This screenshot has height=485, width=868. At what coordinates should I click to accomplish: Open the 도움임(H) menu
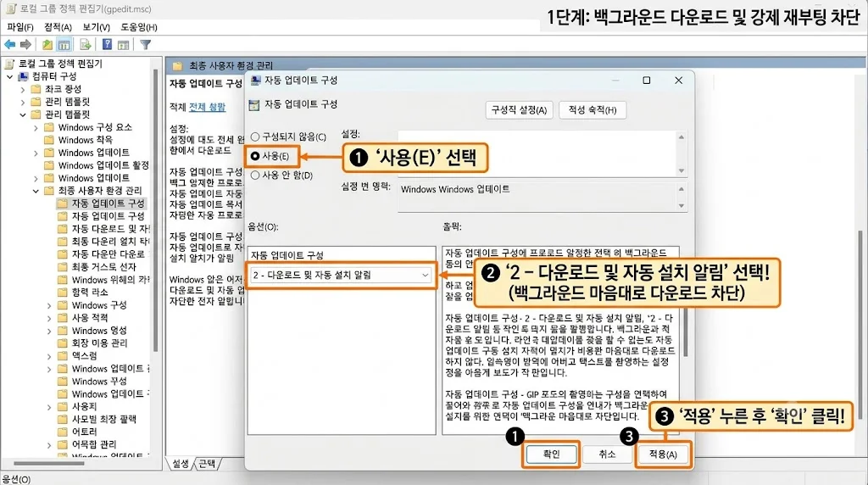click(139, 26)
